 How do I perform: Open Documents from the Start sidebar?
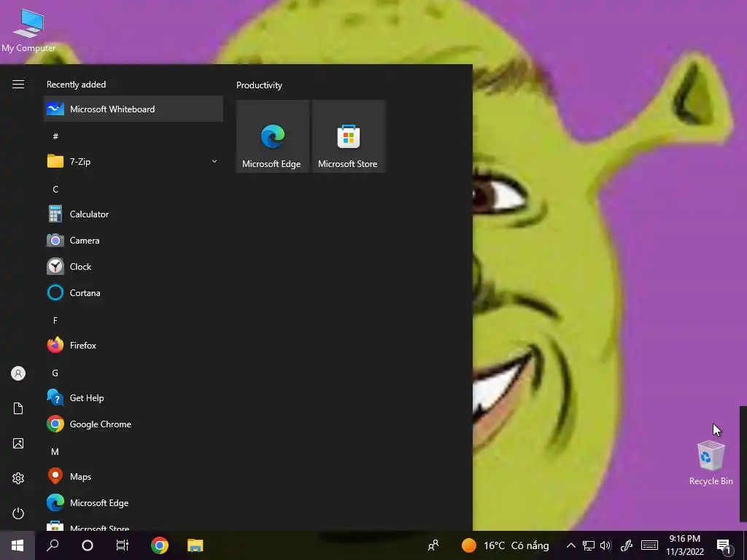pyautogui.click(x=18, y=408)
